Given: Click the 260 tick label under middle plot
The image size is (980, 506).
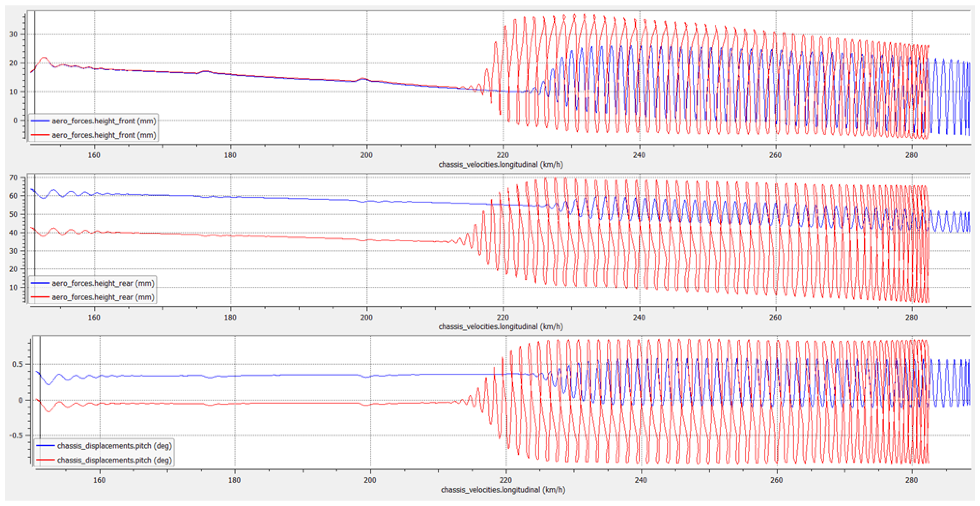Looking at the screenshot, I should coord(775,317).
